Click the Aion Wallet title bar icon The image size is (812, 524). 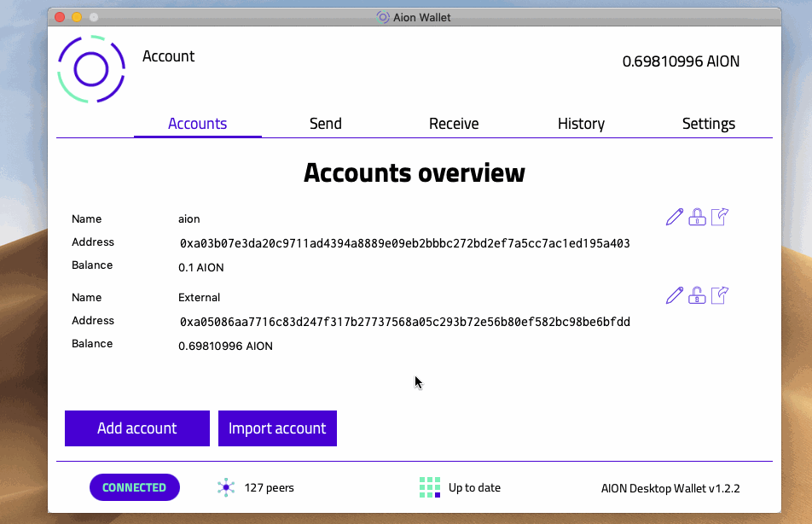click(x=383, y=17)
